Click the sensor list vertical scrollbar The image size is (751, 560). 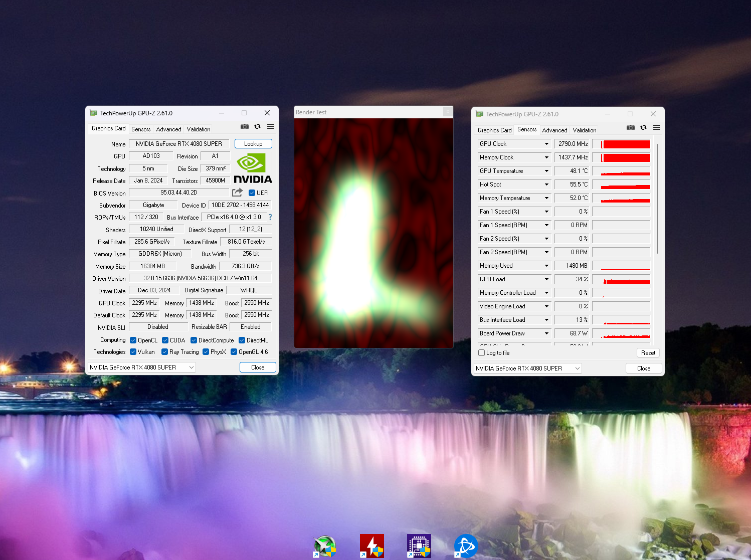pos(657,201)
